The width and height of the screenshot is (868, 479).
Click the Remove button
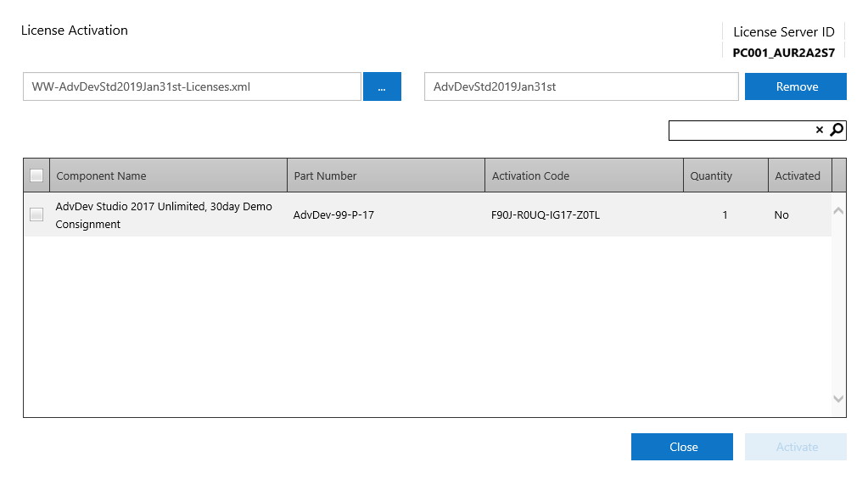coord(796,86)
